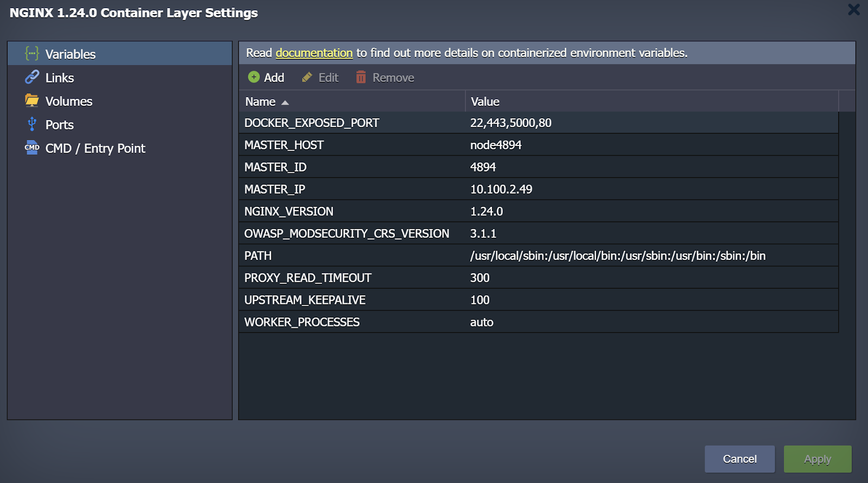Select the MASTER_HOST variable
The width and height of the screenshot is (868, 483).
pyautogui.click(x=284, y=145)
